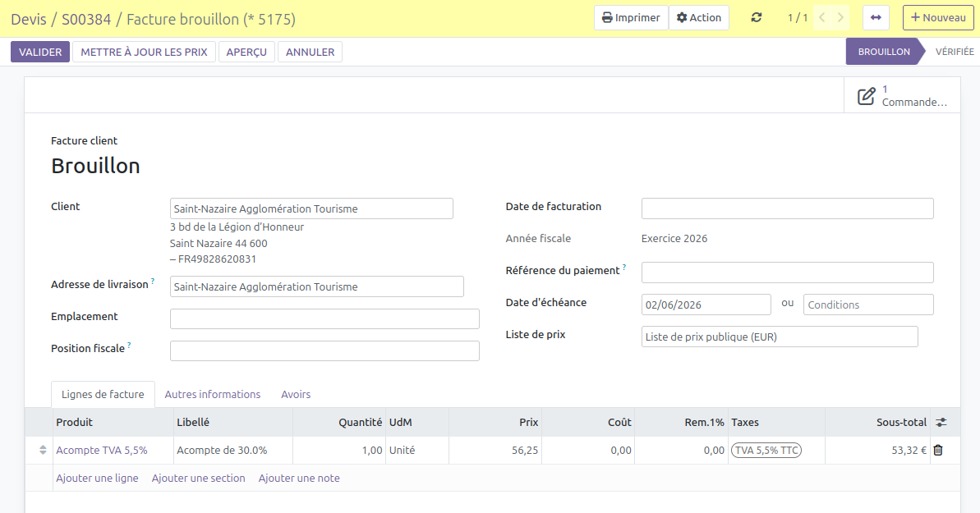Edit Date d'échéance 02/06/2026
The image size is (980, 513).
coord(706,305)
